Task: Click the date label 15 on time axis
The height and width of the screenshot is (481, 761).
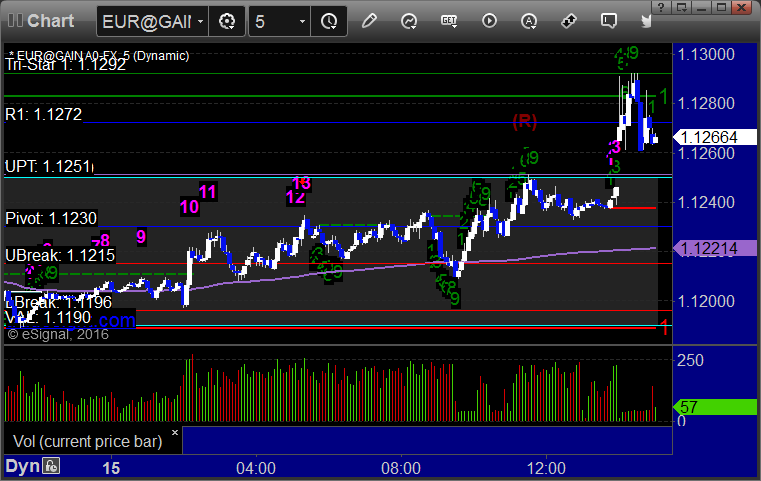Action: point(111,468)
